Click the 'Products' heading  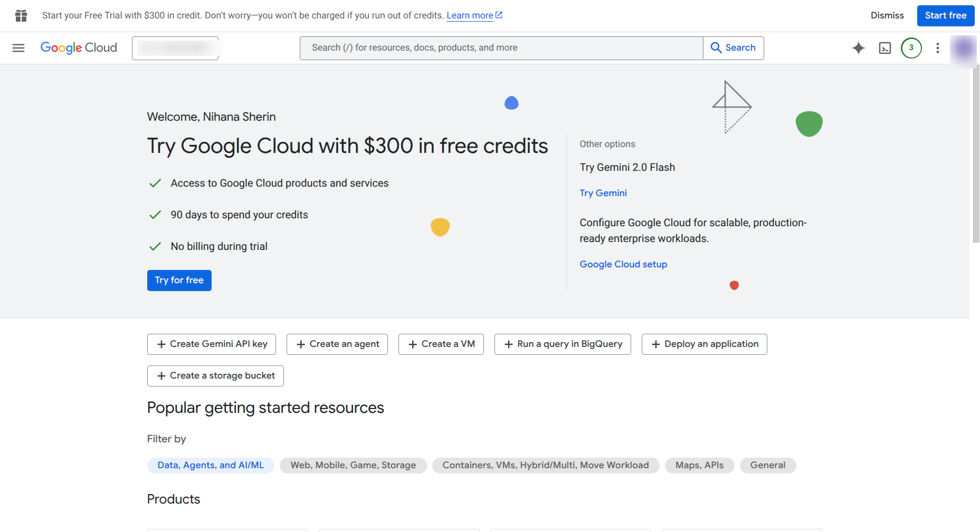pos(174,499)
